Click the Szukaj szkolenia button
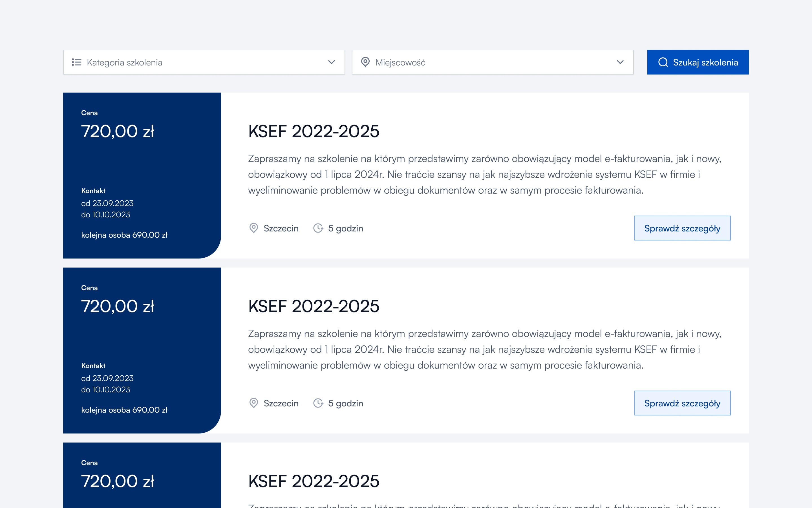The width and height of the screenshot is (812, 508). click(x=698, y=62)
